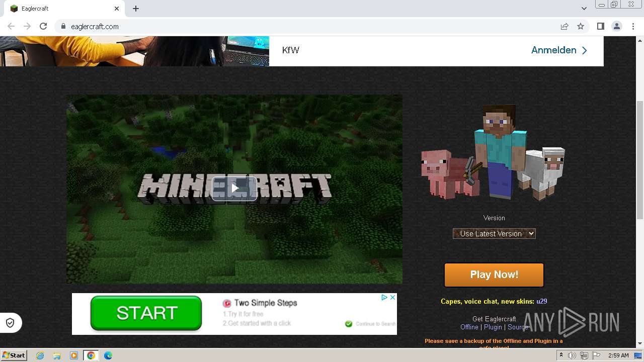The image size is (644, 362).
Task: Show hidden system tray icons
Action: [x=561, y=355]
